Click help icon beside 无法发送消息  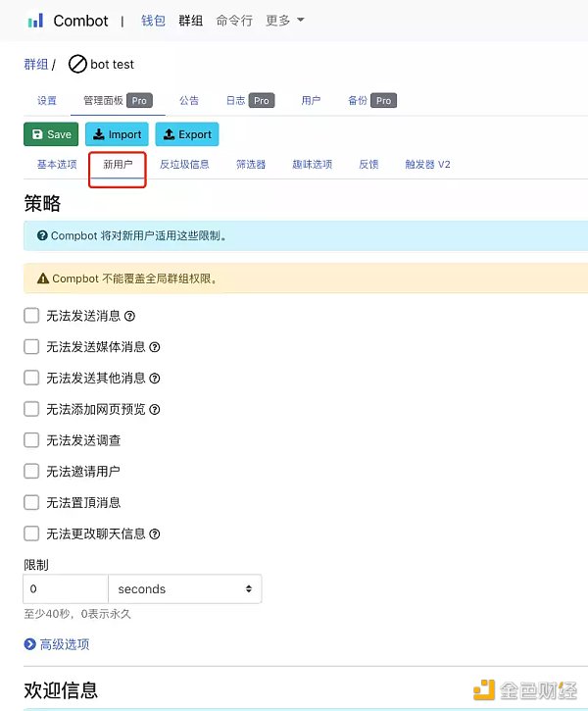[x=129, y=316]
